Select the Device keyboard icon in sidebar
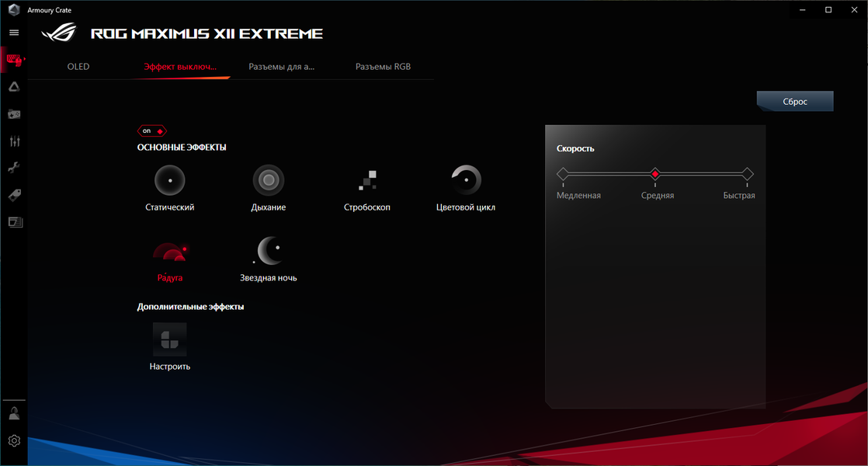The height and width of the screenshot is (466, 868). tap(15, 59)
